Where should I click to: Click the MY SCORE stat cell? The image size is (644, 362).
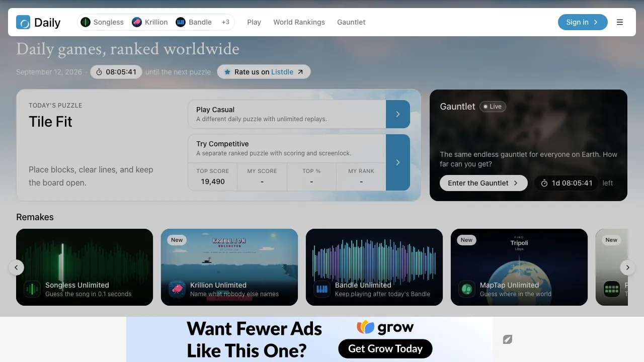point(262,176)
